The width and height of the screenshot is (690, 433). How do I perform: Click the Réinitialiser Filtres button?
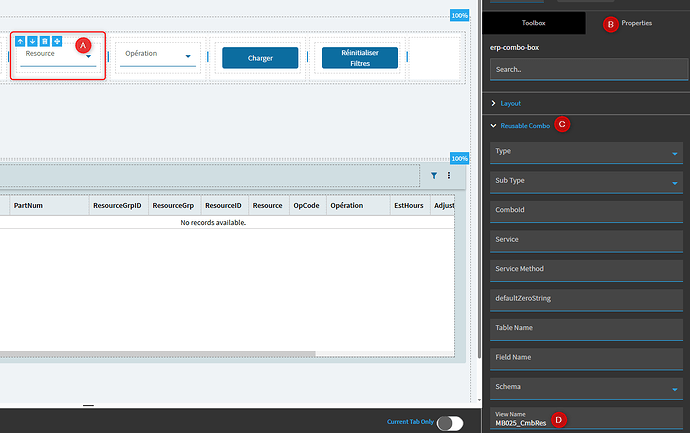360,58
